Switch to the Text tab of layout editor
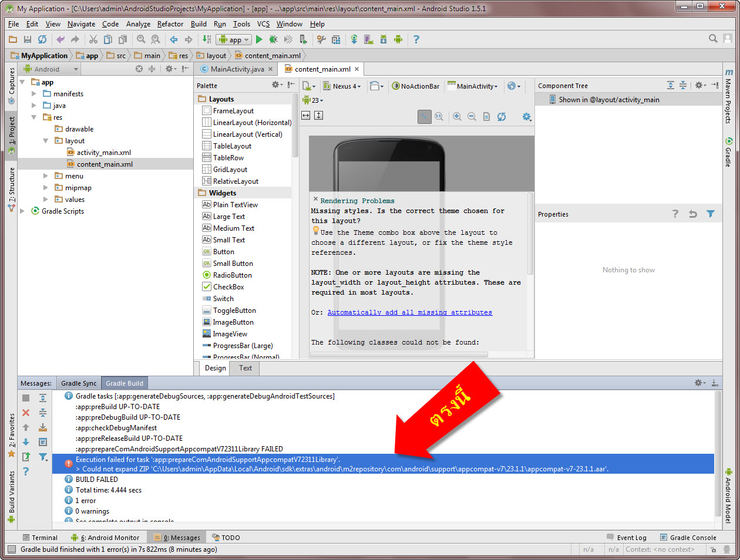This screenshot has width=740, height=560. click(x=245, y=368)
